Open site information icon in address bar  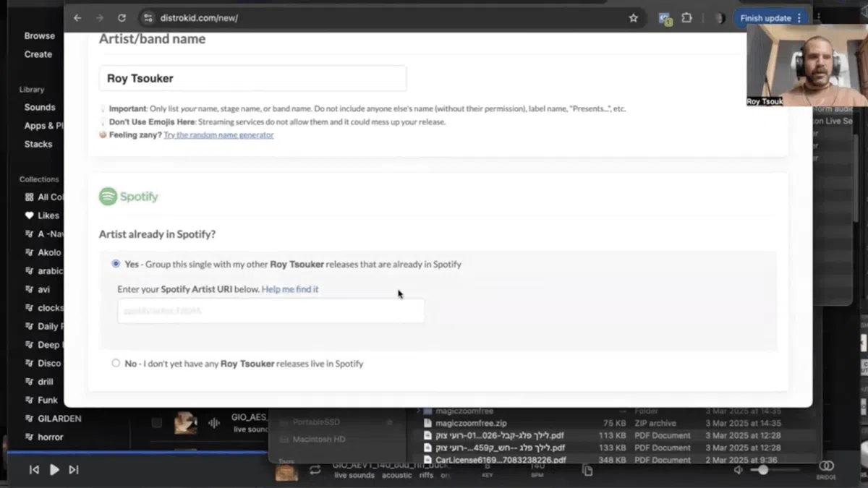pyautogui.click(x=148, y=18)
